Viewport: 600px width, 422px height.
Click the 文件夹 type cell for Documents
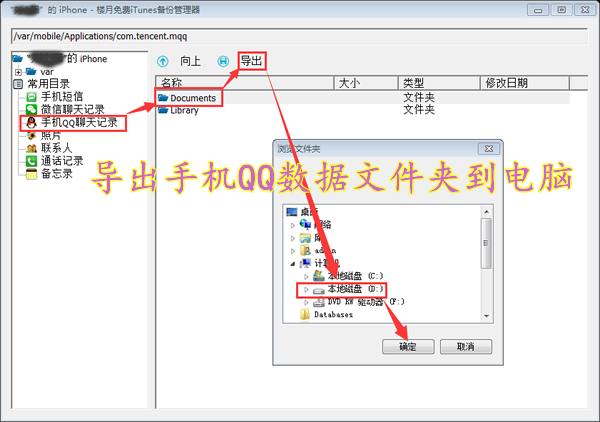419,97
